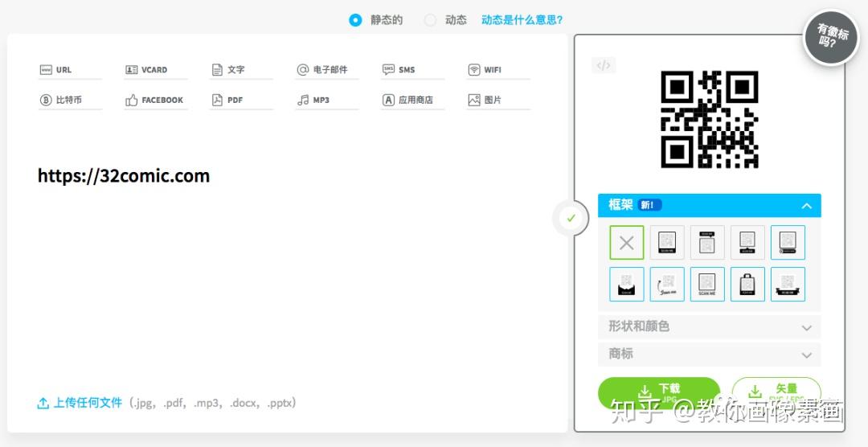Select the 动态 radio button

(x=430, y=20)
